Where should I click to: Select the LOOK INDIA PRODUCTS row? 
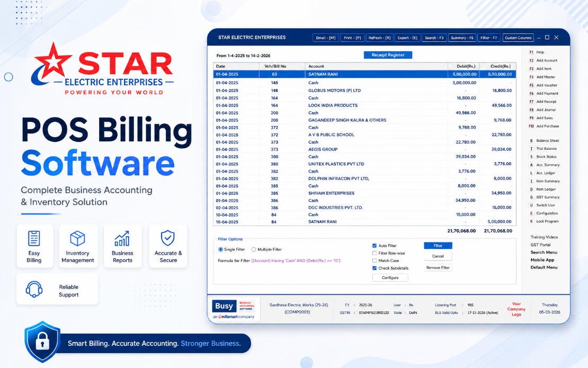364,106
